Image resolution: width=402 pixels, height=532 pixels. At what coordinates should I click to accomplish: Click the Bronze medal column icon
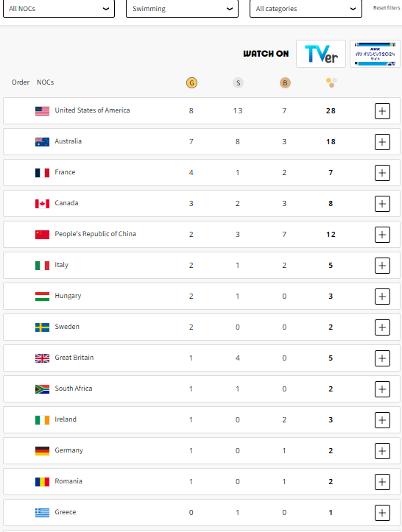(285, 83)
